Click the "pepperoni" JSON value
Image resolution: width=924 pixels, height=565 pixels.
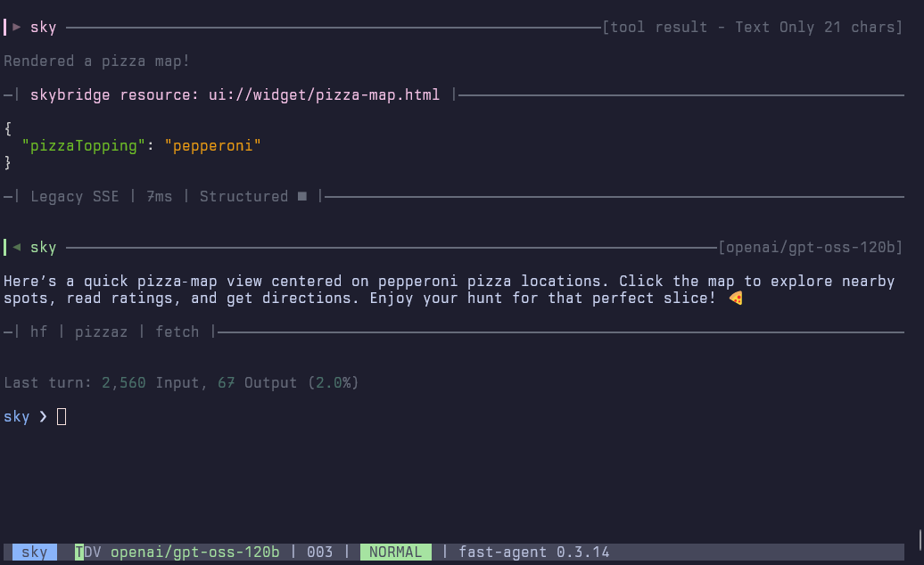(212, 145)
